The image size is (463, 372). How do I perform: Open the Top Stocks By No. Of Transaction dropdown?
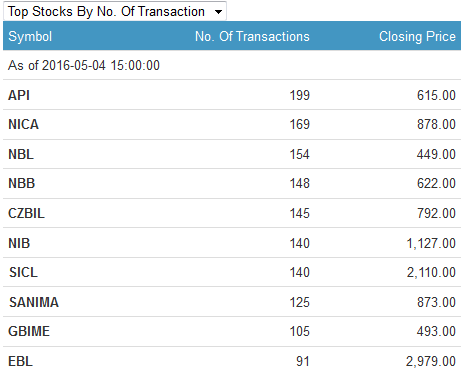point(115,12)
